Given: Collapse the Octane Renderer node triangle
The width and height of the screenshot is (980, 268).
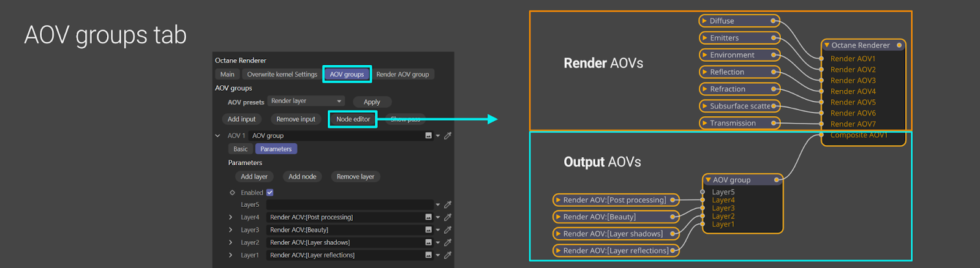Looking at the screenshot, I should point(826,45).
